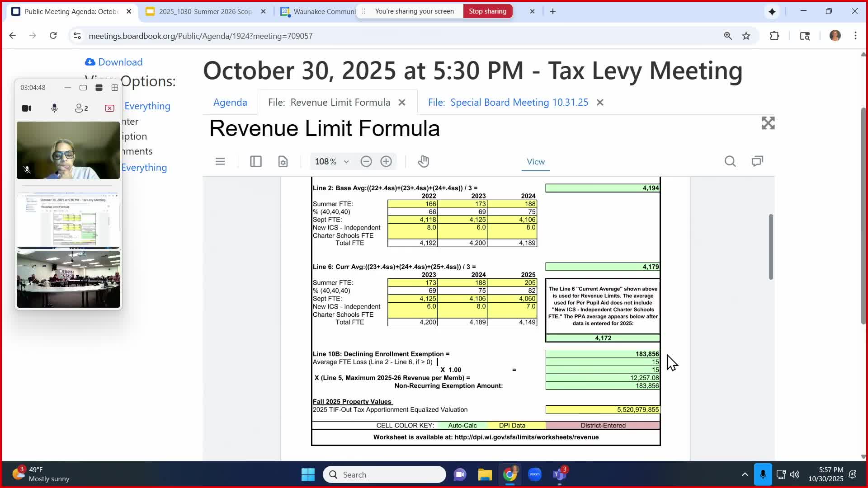Switch to the Agenda tab
868x488 pixels.
coord(230,103)
